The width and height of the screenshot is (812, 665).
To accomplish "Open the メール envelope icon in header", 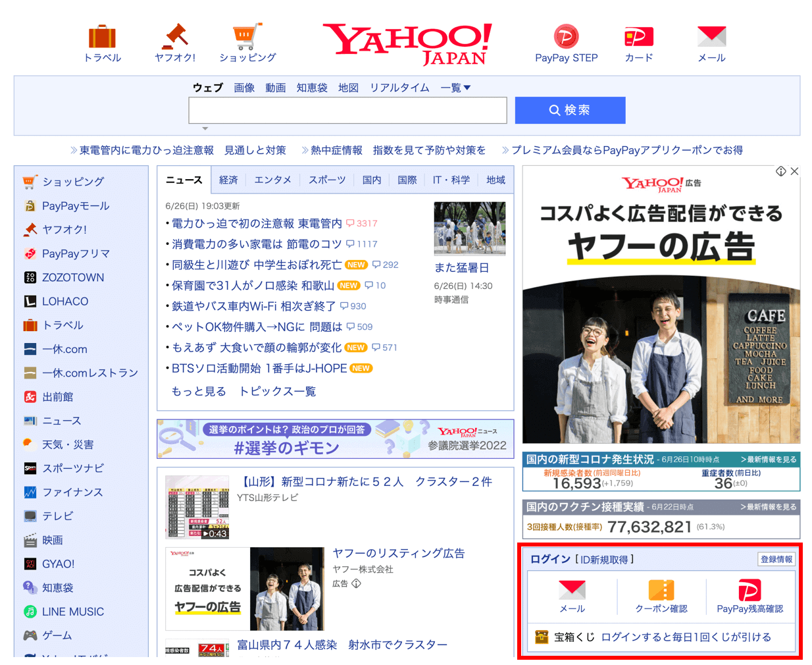I will coord(711,37).
